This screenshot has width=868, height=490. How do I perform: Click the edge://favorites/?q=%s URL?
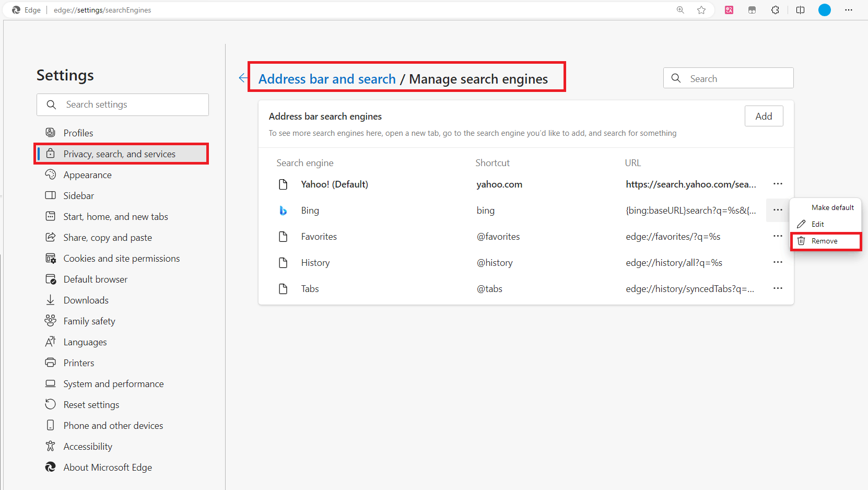click(673, 237)
